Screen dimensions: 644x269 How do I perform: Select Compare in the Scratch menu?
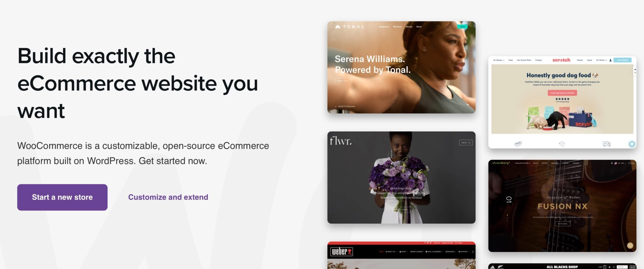pyautogui.click(x=538, y=60)
